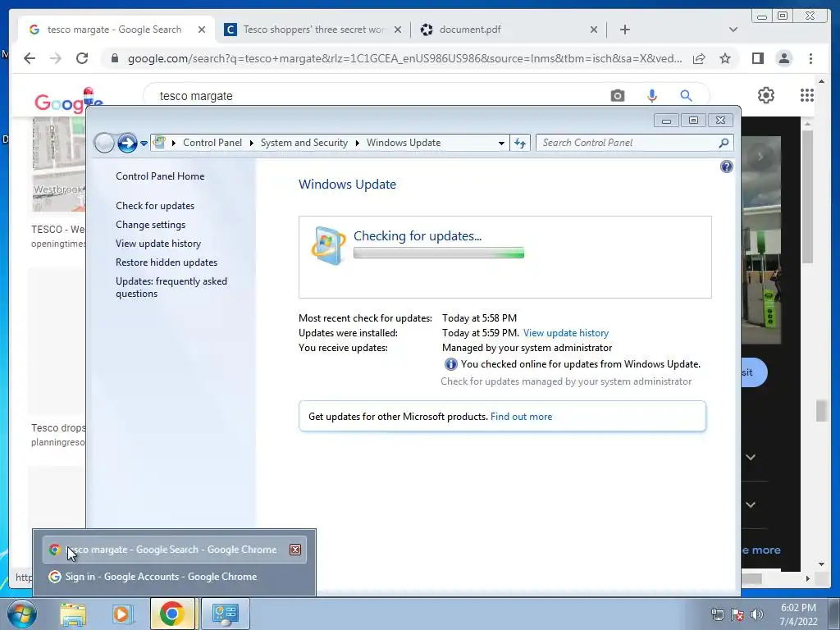
Task: Click System and Security breadcrumb segment
Action: (304, 143)
